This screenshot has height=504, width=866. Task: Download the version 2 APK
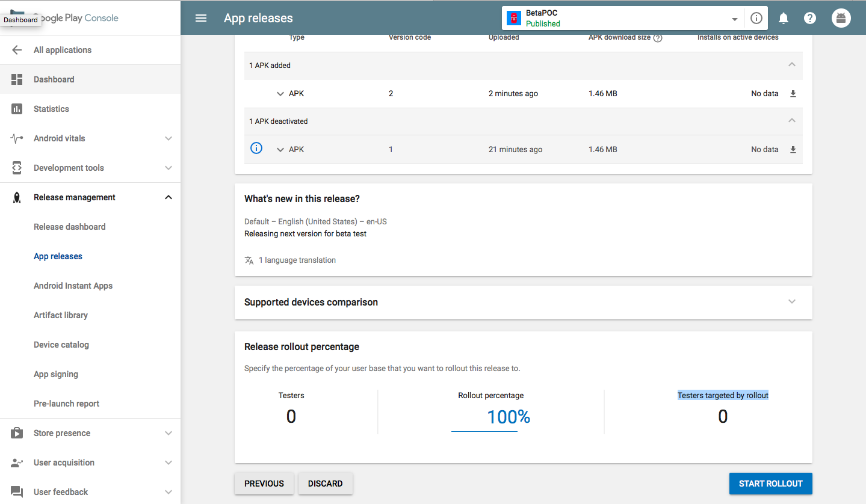(793, 94)
